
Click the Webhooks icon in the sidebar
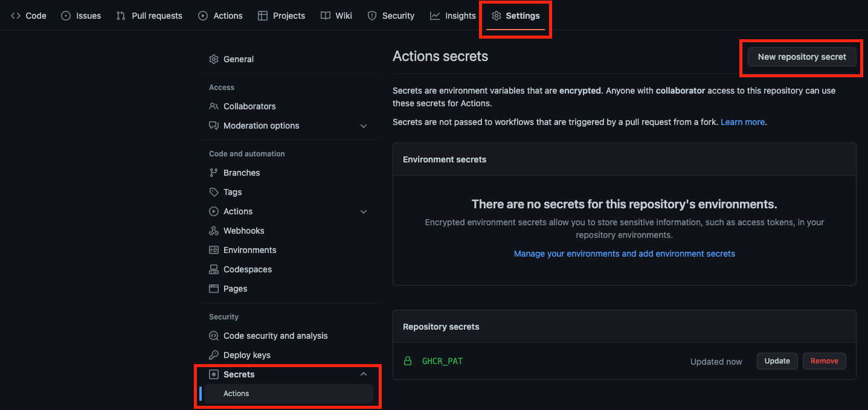[214, 230]
